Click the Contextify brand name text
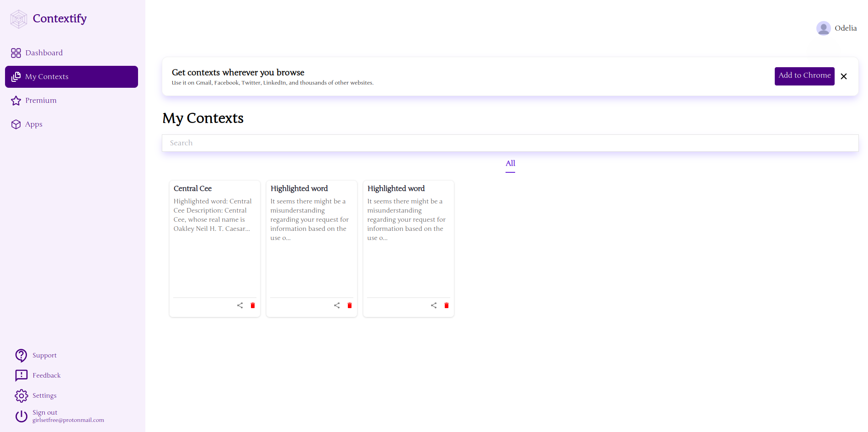The width and height of the screenshot is (868, 432). [x=60, y=19]
